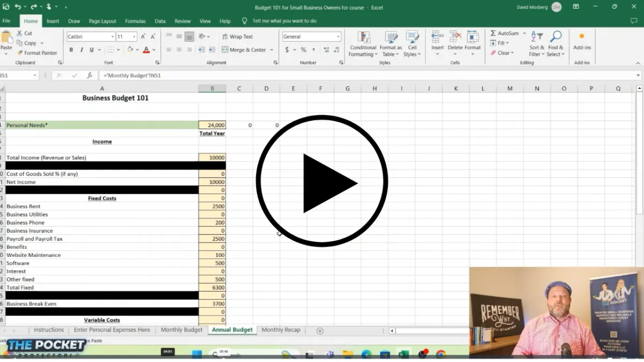Click the Format cells icon
The width and height of the screenshot is (644, 362).
pos(473,37)
